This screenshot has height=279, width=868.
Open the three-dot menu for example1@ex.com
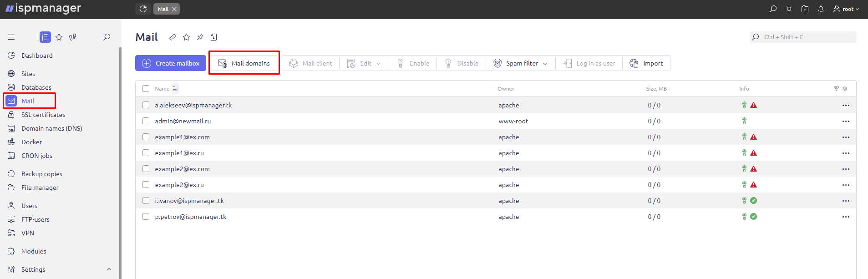click(846, 137)
